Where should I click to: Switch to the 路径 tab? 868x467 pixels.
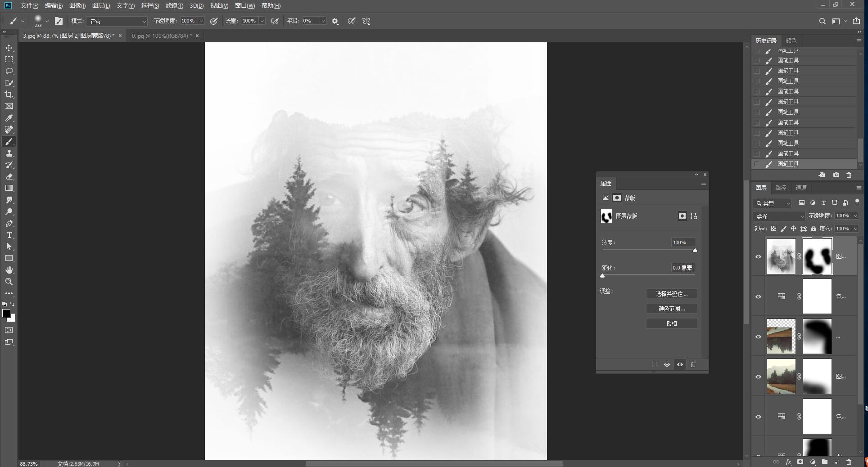point(781,188)
